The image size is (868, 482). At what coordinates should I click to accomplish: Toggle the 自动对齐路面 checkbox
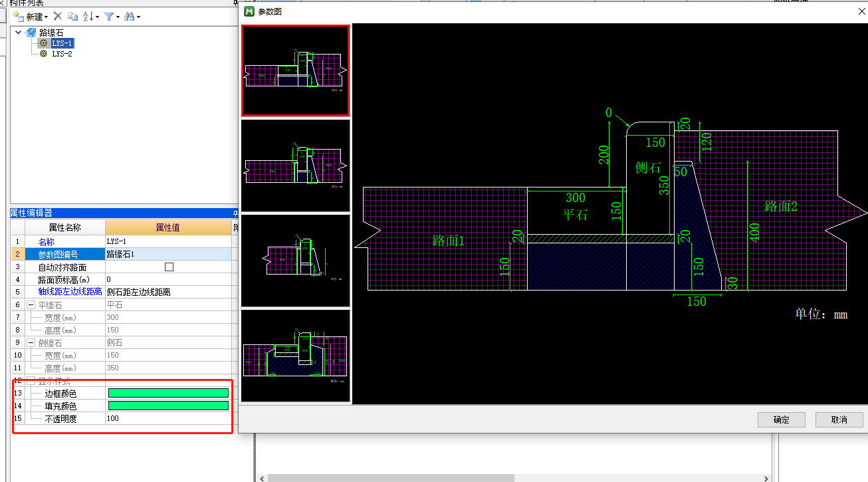169,267
